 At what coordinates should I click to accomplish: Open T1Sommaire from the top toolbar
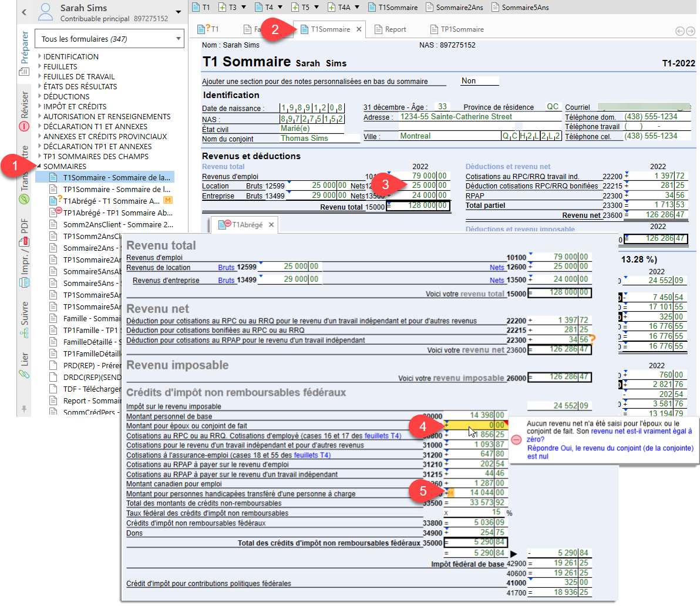click(x=393, y=7)
